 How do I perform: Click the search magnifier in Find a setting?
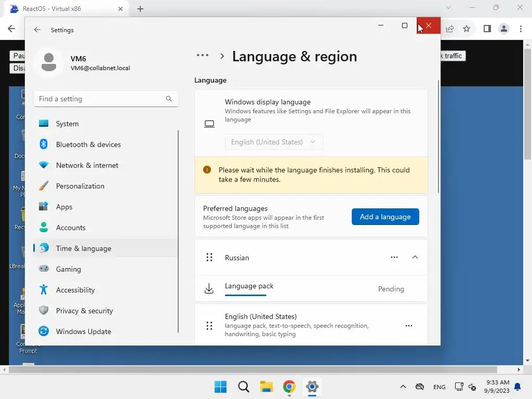click(169, 99)
